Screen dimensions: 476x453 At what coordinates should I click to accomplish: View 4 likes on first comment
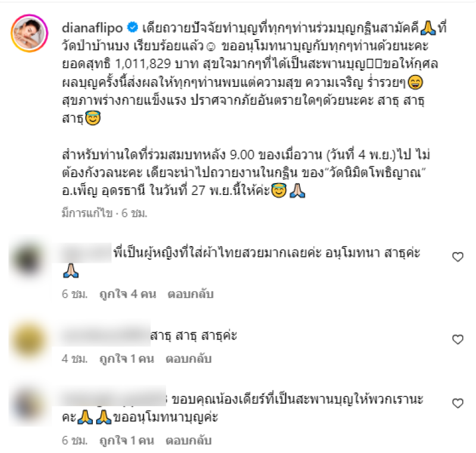[x=128, y=294]
